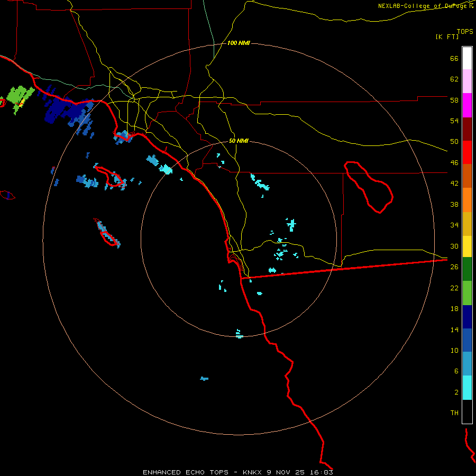The image size is (476, 476).
Task: Click the "TOPS" legend title
Action: pyautogui.click(x=465, y=31)
